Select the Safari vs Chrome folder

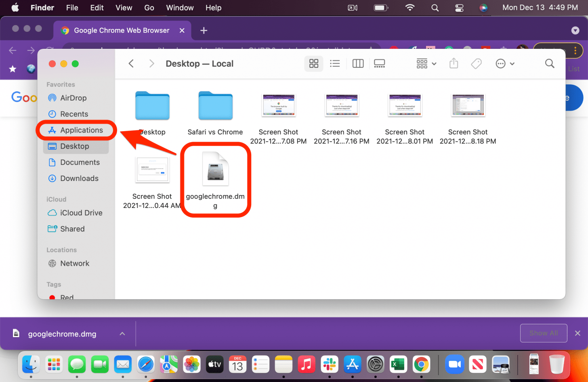pos(215,106)
